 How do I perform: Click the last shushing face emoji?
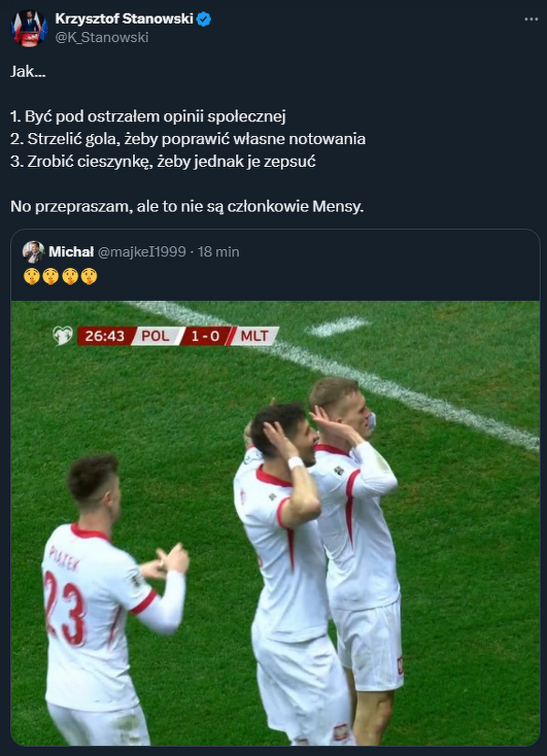coord(88,276)
